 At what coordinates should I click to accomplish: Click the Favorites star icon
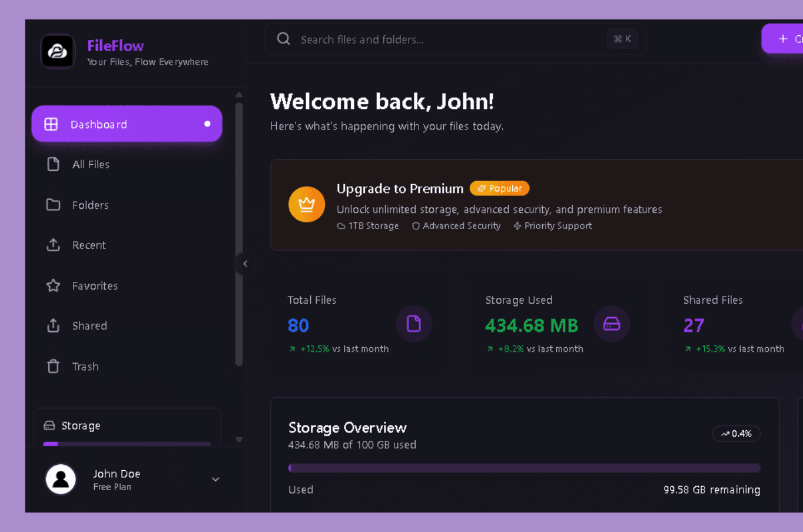tap(53, 285)
